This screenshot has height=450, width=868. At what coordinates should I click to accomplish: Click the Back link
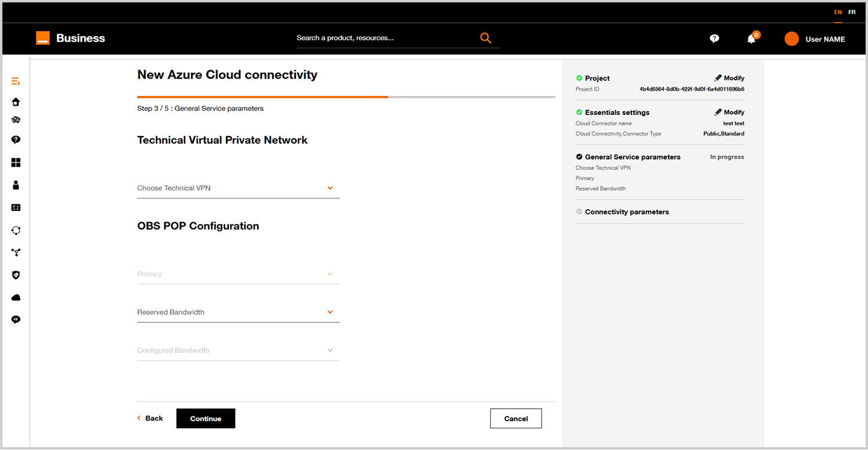(x=154, y=418)
